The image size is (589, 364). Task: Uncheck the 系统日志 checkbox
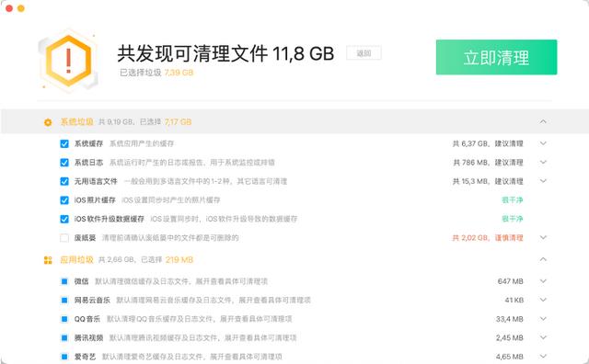pos(64,163)
